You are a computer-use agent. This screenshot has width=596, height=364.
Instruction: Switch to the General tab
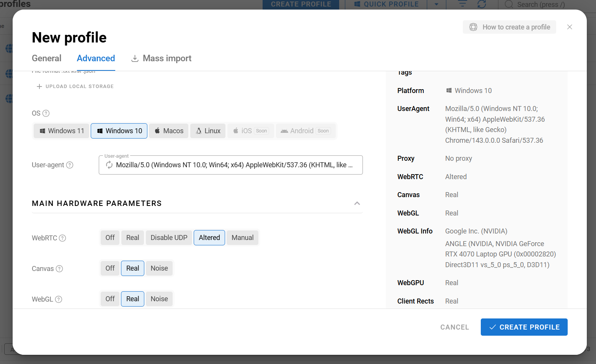pos(47,58)
